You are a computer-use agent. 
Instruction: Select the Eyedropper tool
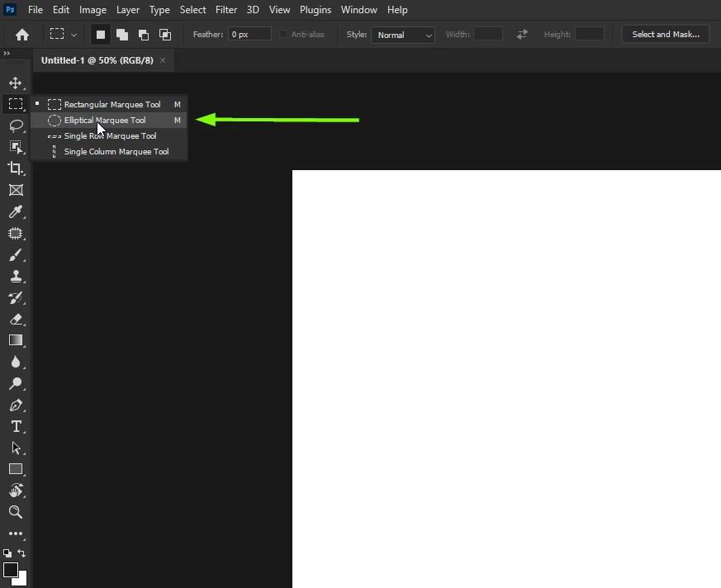(x=16, y=211)
